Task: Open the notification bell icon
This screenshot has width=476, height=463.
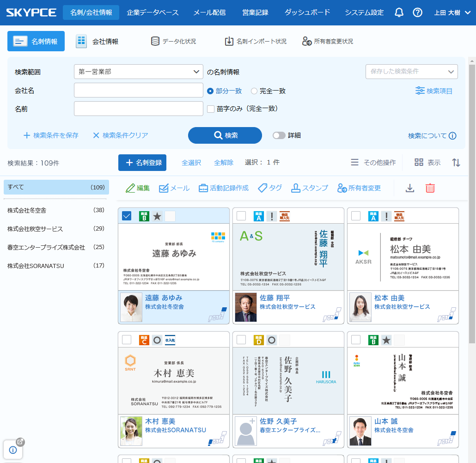Action: pyautogui.click(x=399, y=12)
